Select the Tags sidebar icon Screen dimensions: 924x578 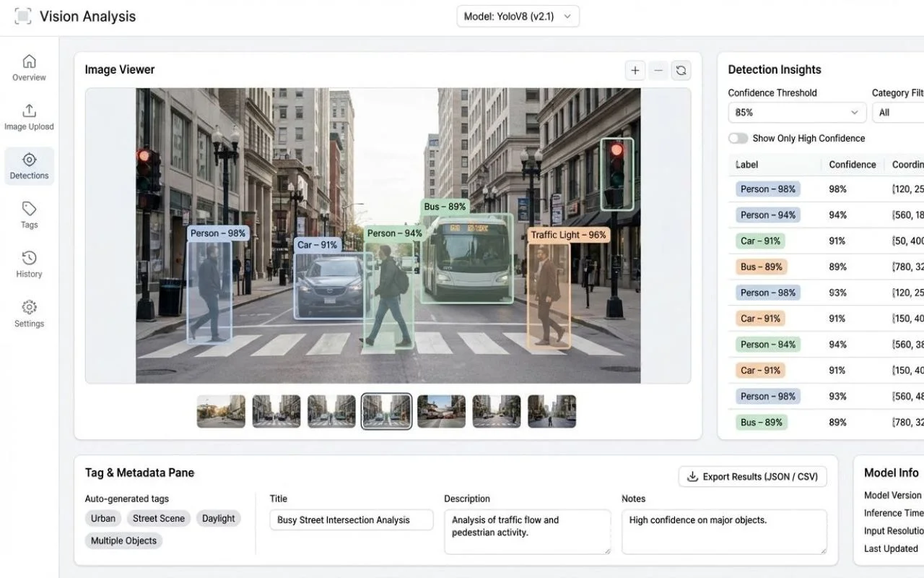pyautogui.click(x=29, y=215)
